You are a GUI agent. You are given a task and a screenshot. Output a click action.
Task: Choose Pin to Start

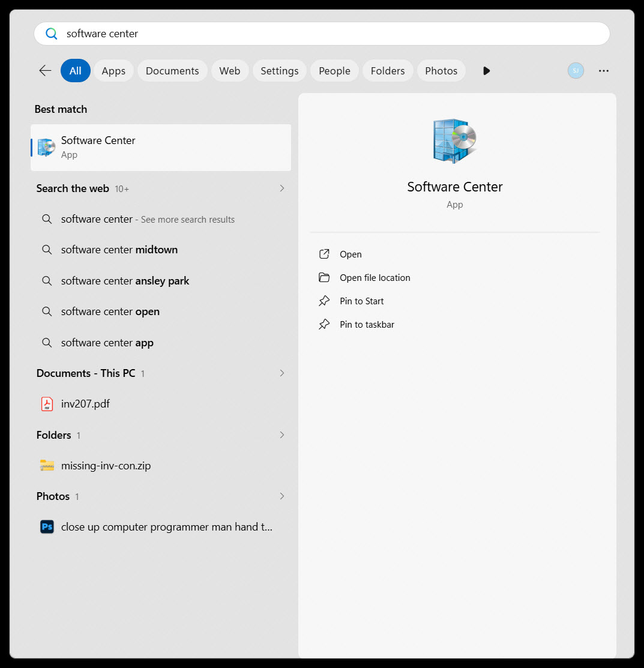click(x=361, y=301)
